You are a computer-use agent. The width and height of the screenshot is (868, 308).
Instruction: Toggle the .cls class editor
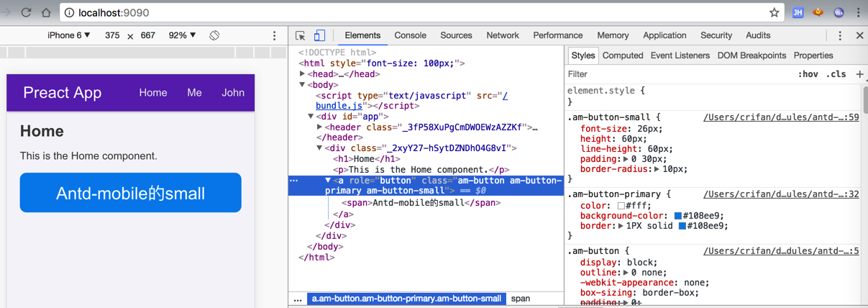(x=836, y=74)
